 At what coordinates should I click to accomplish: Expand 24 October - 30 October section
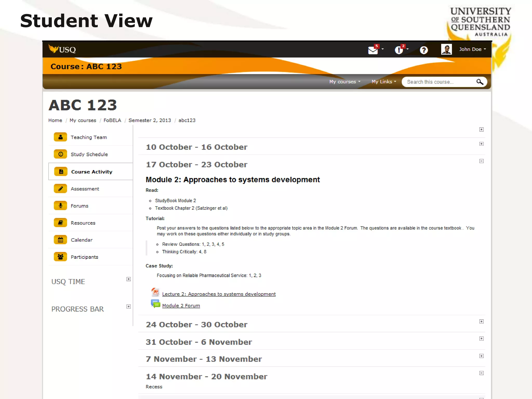(481, 321)
